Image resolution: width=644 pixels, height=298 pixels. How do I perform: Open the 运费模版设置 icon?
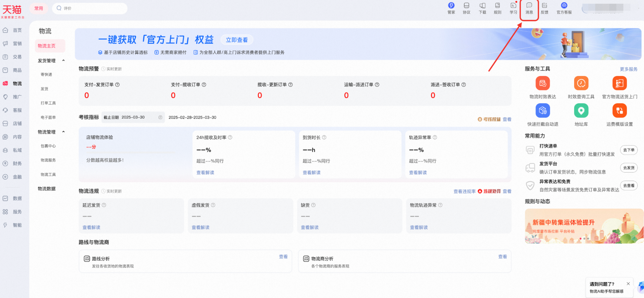tap(620, 110)
